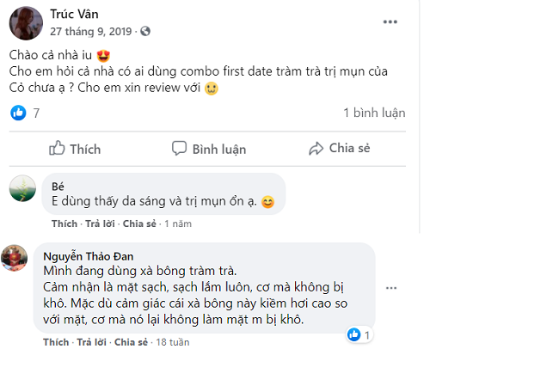Click Chia sẻ under Bé's comment

click(139, 224)
